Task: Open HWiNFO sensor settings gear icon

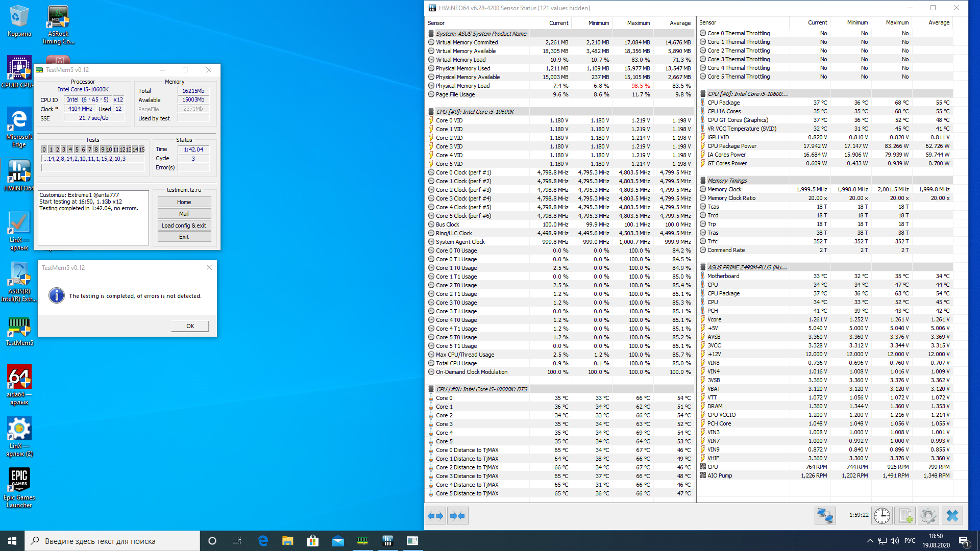Action: (x=928, y=516)
